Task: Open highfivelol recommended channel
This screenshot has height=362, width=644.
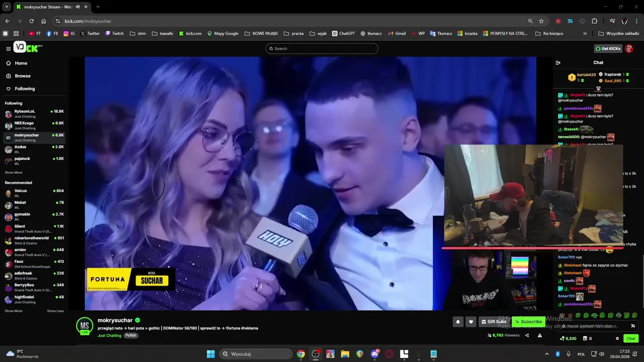Action: 34,299
